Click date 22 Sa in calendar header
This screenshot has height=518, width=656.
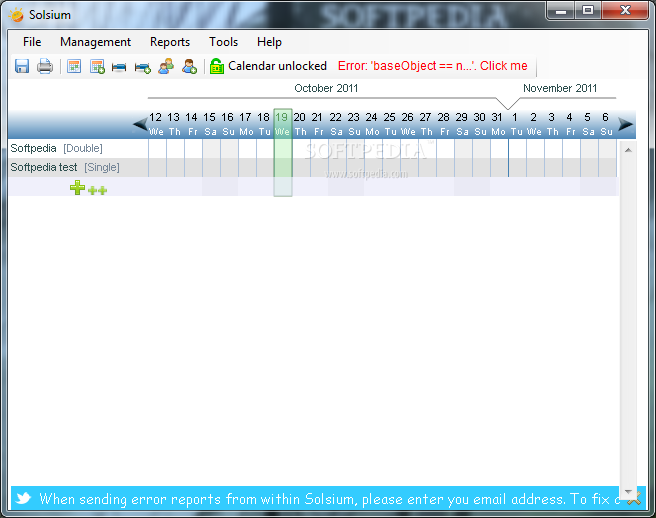coord(336,124)
